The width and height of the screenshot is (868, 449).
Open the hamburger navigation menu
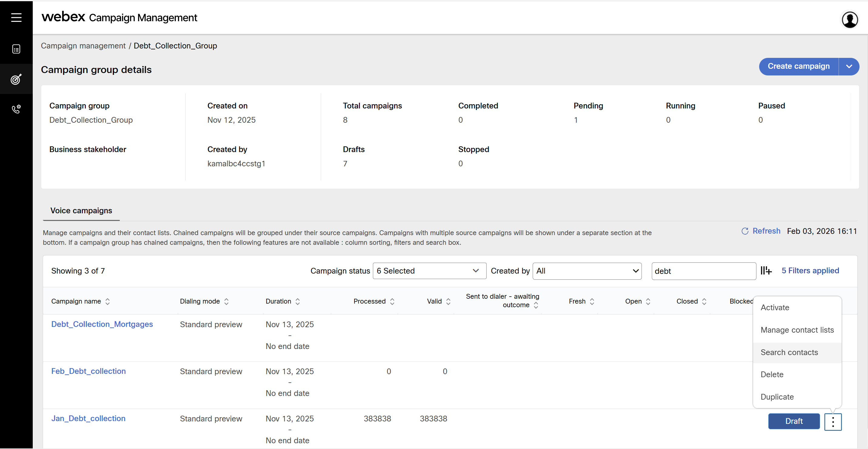pos(16,18)
